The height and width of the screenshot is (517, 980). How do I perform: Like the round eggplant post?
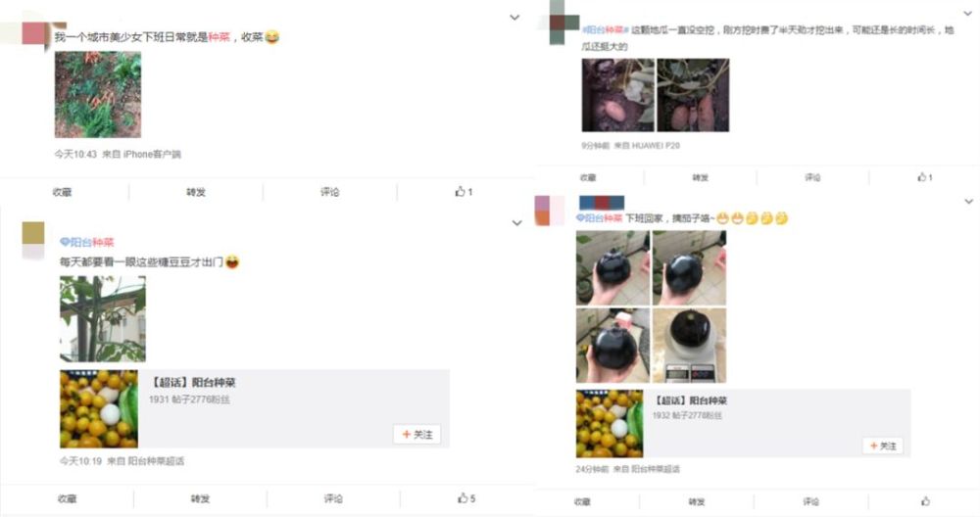925,500
